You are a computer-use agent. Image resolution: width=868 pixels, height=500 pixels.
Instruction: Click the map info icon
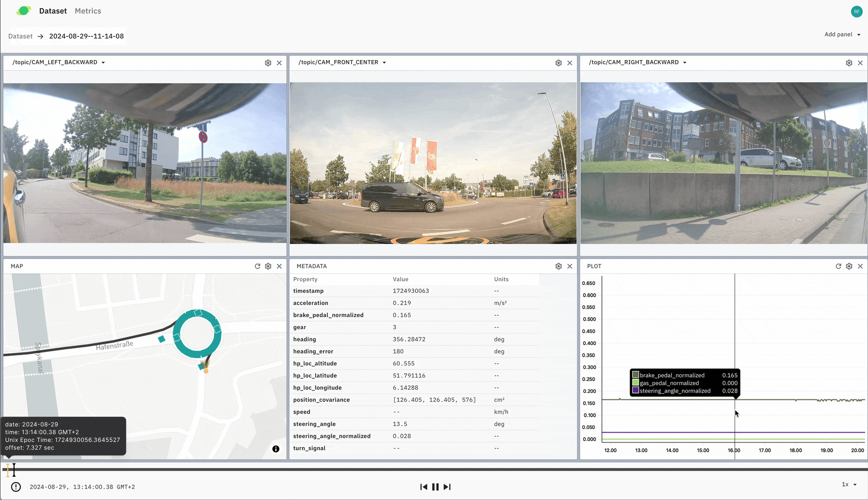276,449
